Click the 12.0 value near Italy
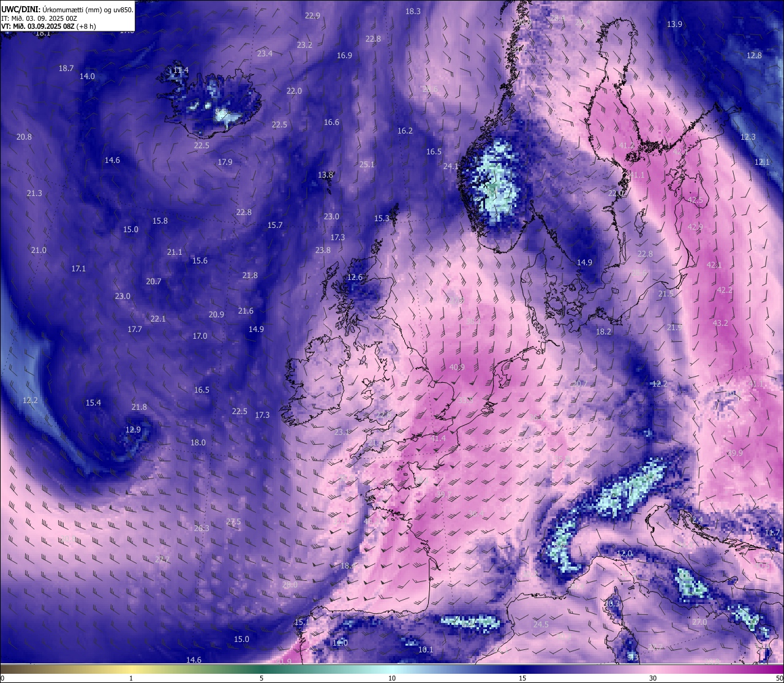The image size is (784, 683). pos(624,553)
